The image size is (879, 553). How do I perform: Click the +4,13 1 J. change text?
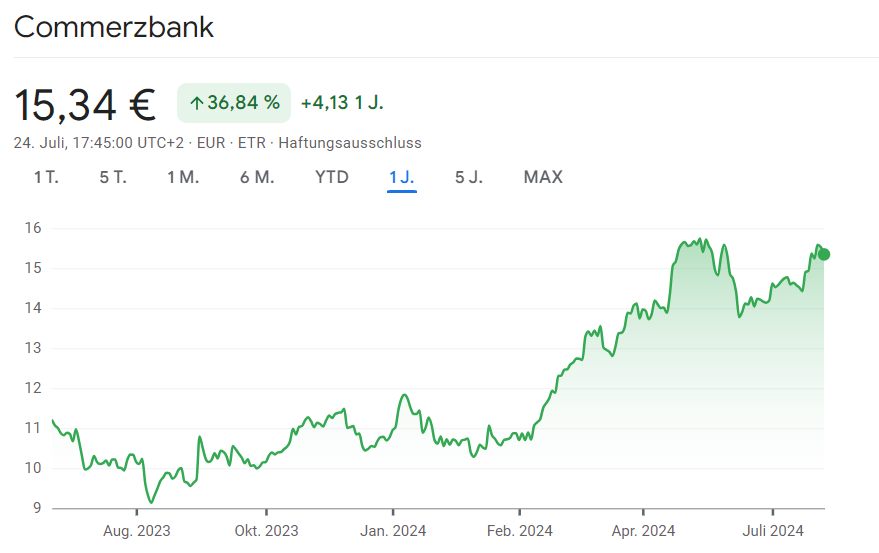[342, 103]
